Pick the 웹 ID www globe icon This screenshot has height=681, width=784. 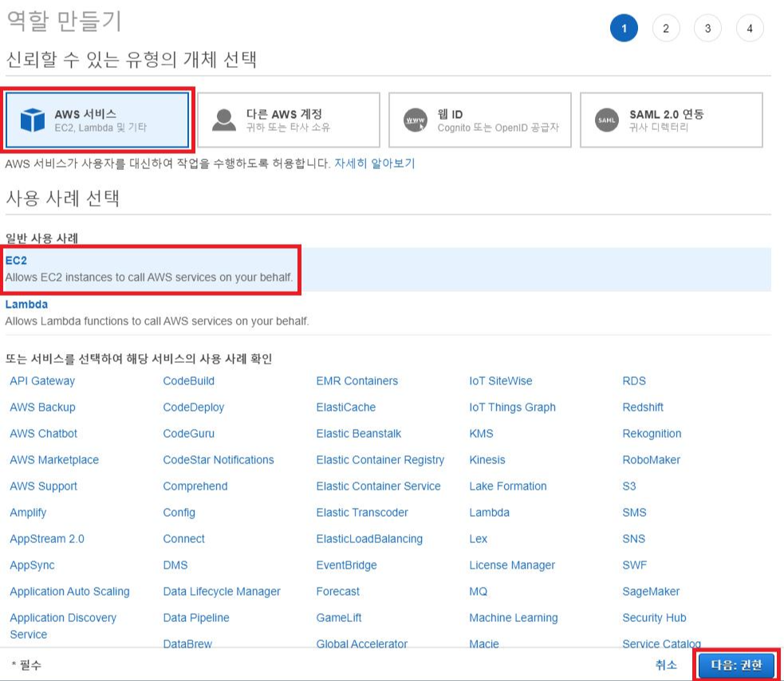(416, 120)
